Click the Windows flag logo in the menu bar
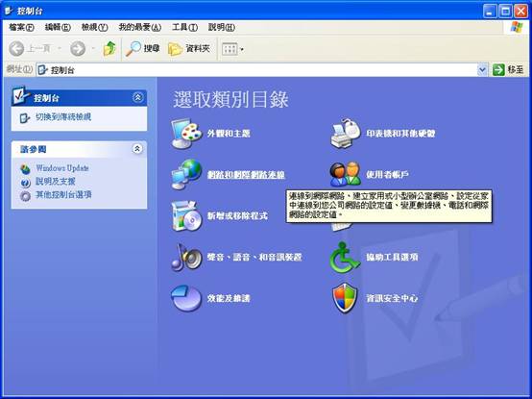This screenshot has height=399, width=532. click(517, 27)
